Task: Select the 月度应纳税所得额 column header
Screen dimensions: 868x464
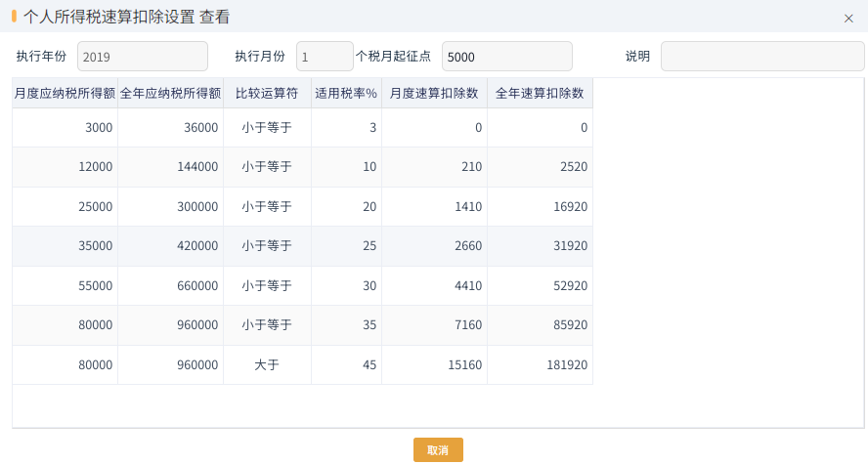Action: point(65,93)
